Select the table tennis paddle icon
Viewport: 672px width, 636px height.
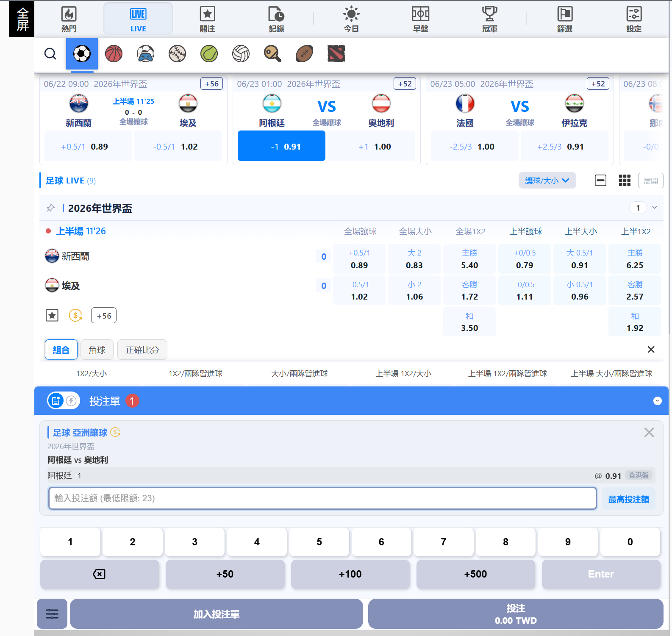[272, 54]
